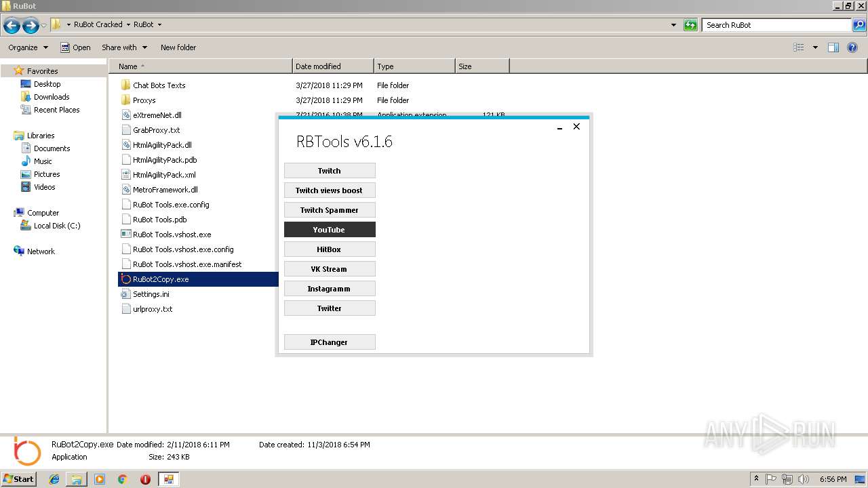Screen dimensions: 868x488
Task: Open recent pages dropdown arrow
Action: click(x=44, y=26)
